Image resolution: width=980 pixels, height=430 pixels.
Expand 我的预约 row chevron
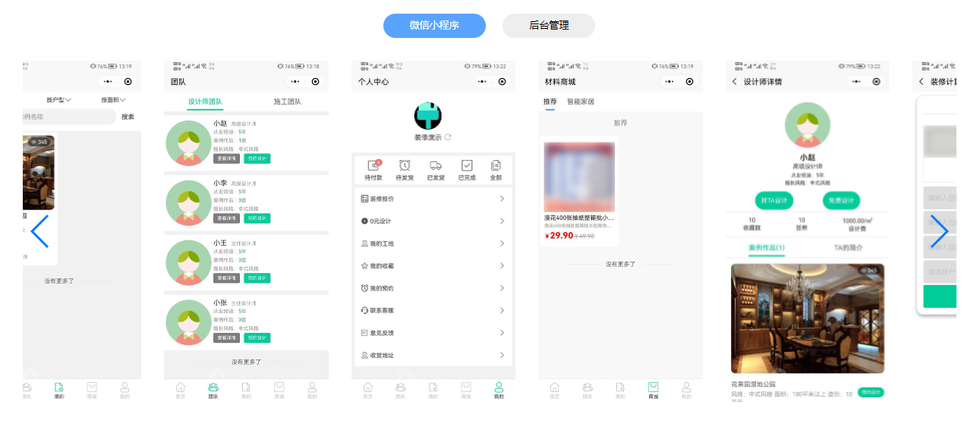click(502, 288)
